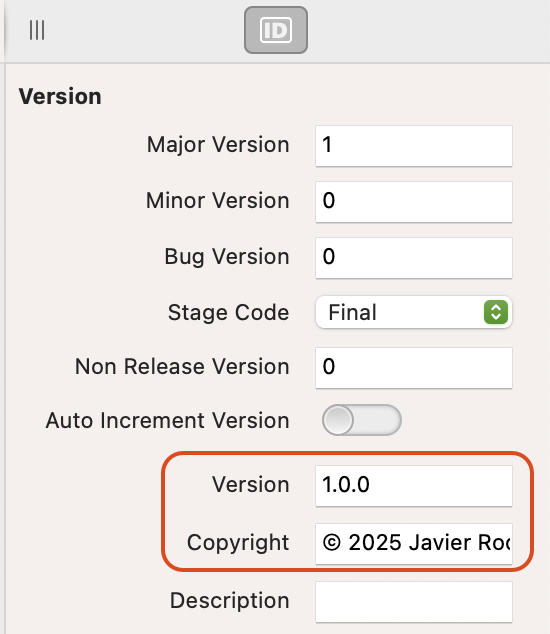Focus the Bug Version input field

point(414,258)
